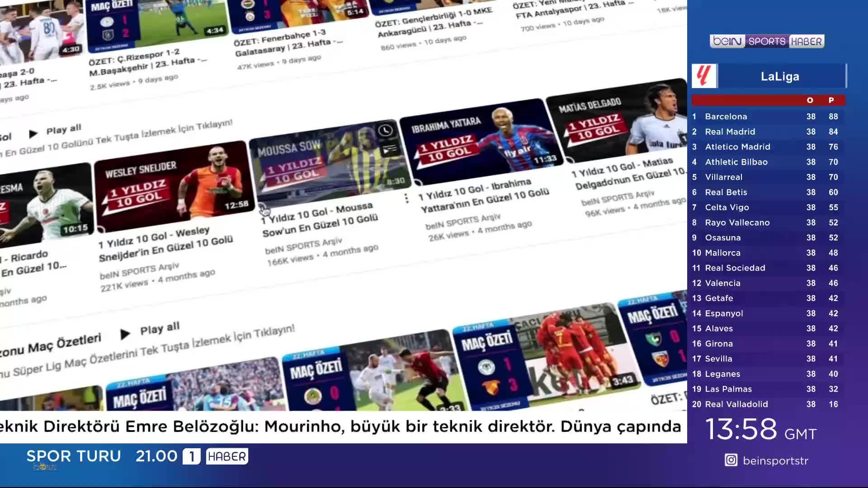Click Watch Later clock on Moussa Sow thumbnail
868x488 pixels.
[x=385, y=131]
